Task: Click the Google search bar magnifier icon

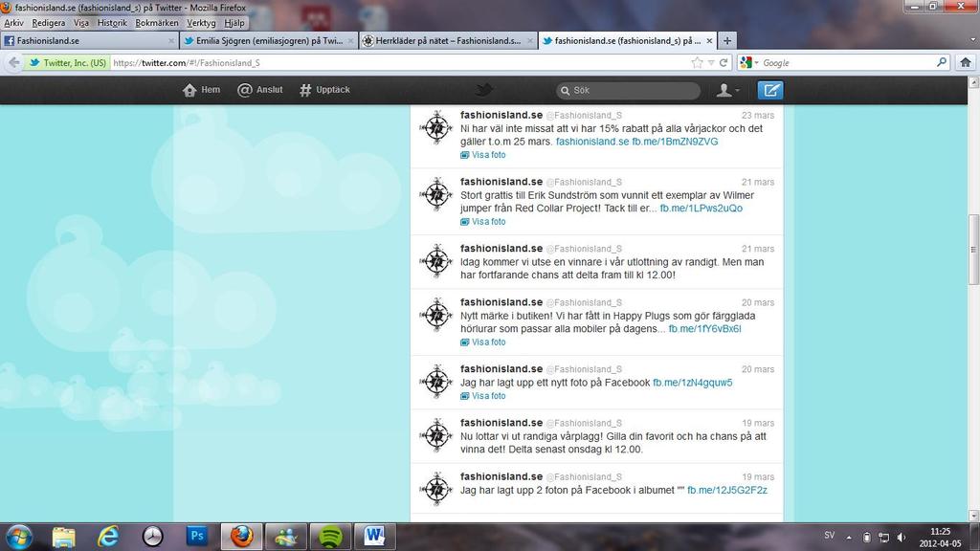Action: (x=942, y=62)
